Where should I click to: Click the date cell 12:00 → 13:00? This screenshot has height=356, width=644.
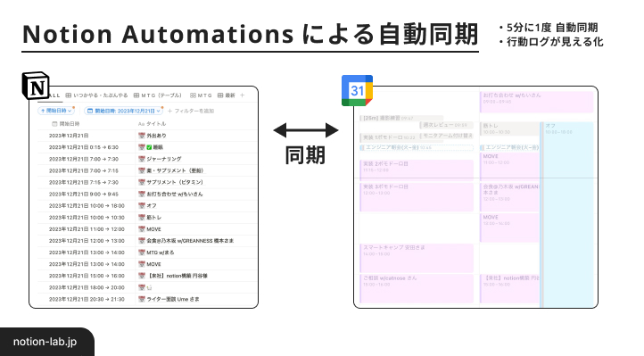tap(87, 241)
